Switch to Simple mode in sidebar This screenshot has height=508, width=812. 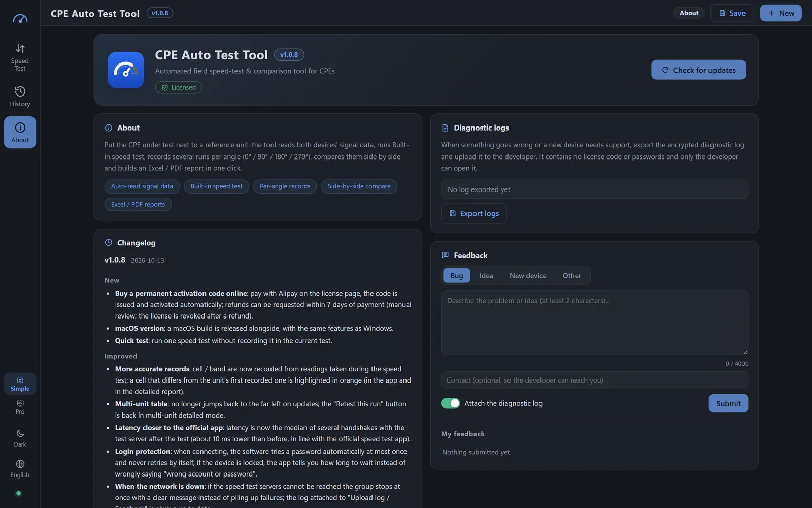coord(20,384)
